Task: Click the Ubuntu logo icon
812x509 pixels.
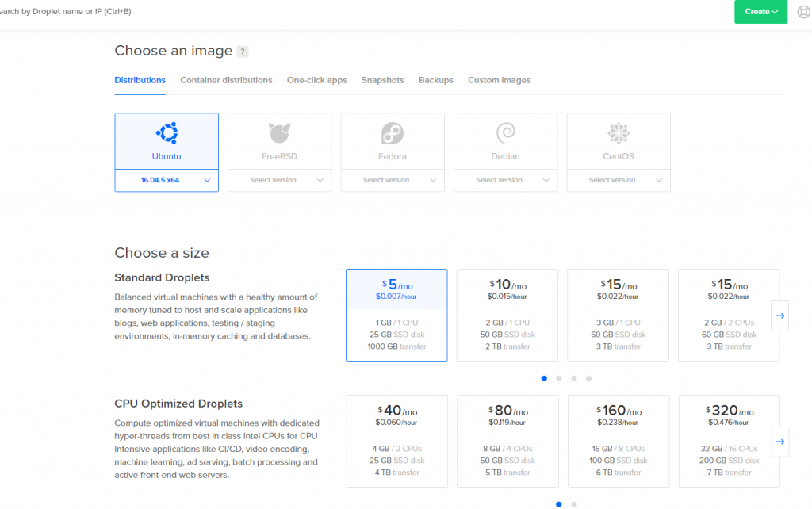Action: [167, 133]
